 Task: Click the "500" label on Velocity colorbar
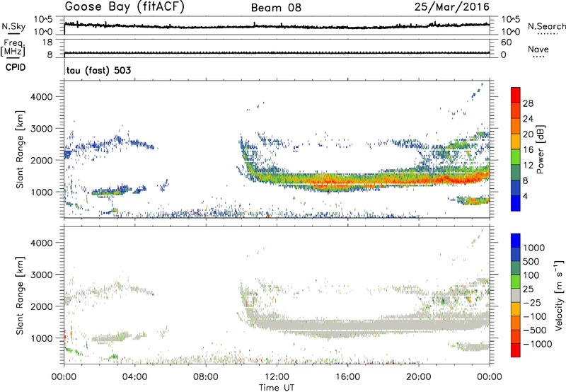tap(531, 261)
